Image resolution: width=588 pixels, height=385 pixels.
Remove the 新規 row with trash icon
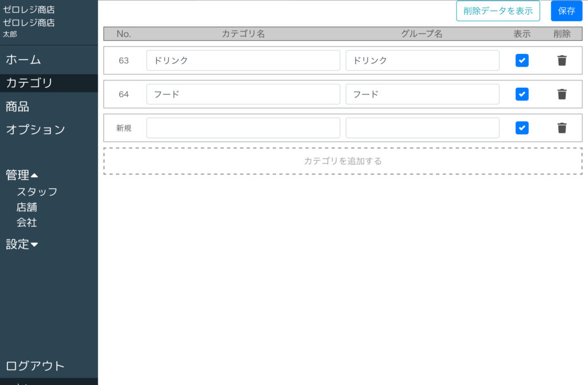562,128
